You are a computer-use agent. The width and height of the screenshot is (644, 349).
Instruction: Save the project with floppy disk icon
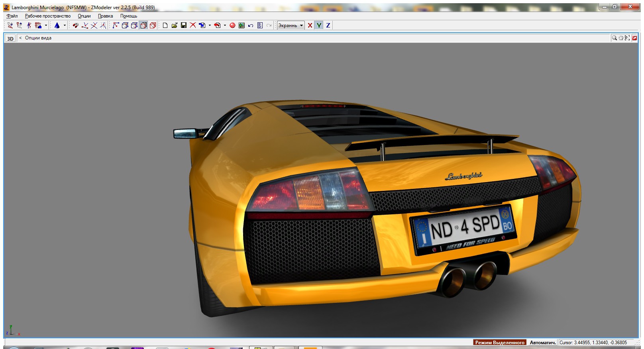click(184, 25)
